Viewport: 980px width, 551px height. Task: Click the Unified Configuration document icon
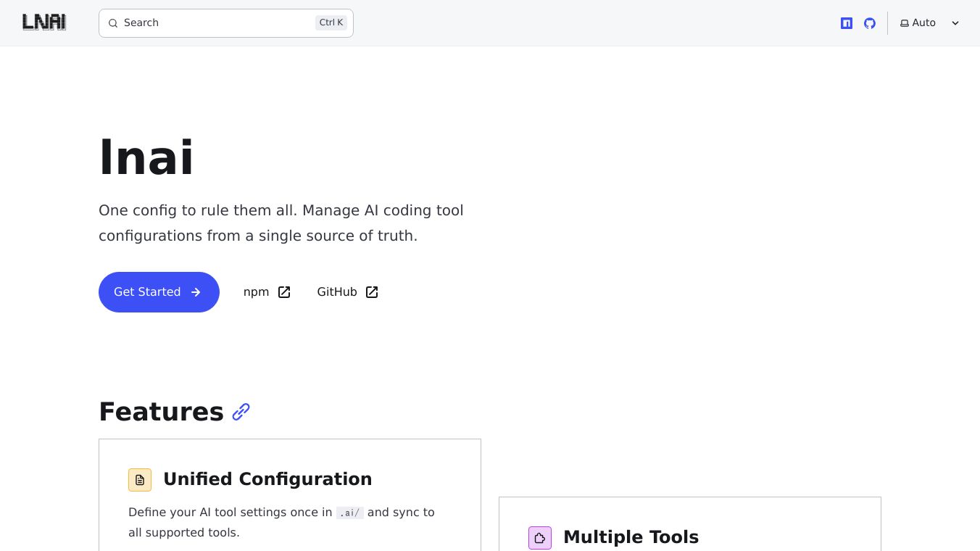[x=140, y=480]
